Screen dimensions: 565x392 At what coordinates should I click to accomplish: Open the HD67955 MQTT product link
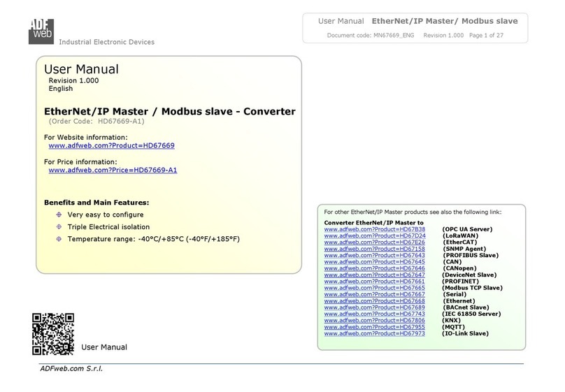click(x=374, y=327)
